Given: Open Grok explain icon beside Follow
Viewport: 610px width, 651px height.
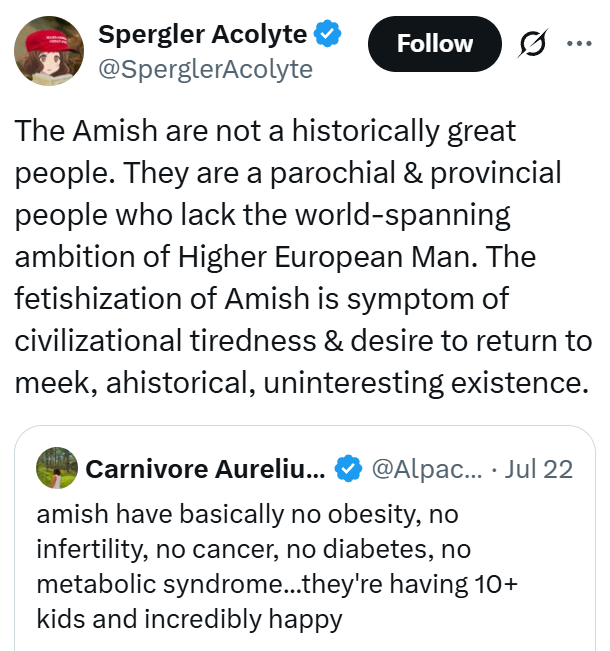Looking at the screenshot, I should [532, 43].
